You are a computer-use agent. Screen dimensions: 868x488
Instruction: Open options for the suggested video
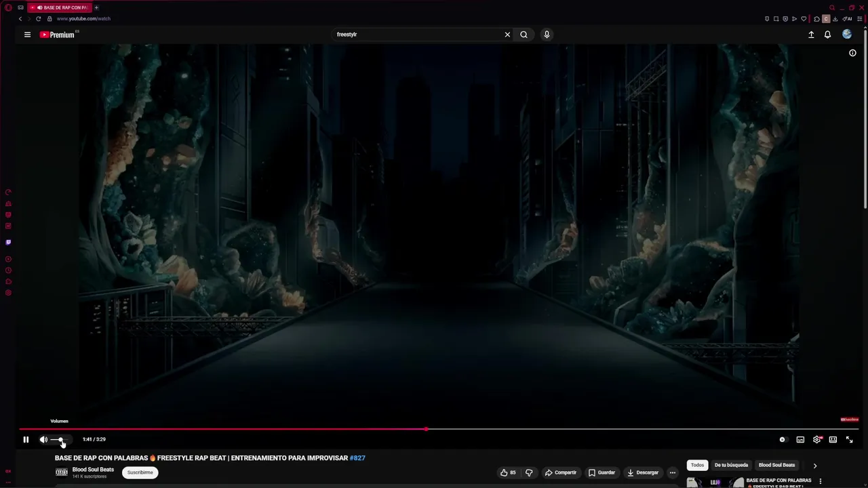pyautogui.click(x=821, y=481)
